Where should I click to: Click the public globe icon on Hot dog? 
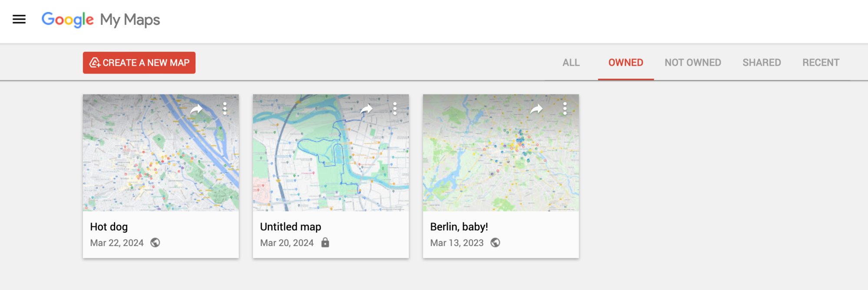[x=155, y=243]
